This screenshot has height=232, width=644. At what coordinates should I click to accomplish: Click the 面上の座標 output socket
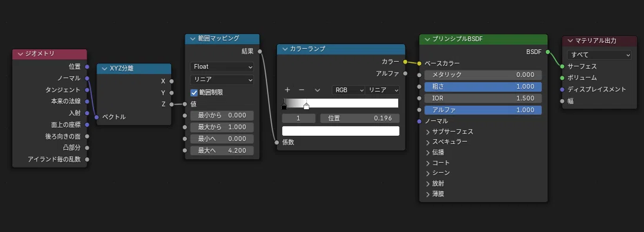tap(86, 125)
